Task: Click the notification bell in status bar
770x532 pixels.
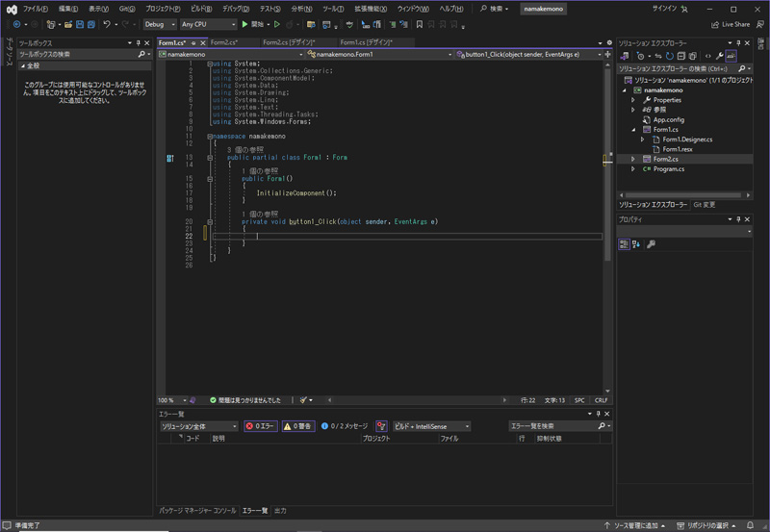Action: coord(750,525)
